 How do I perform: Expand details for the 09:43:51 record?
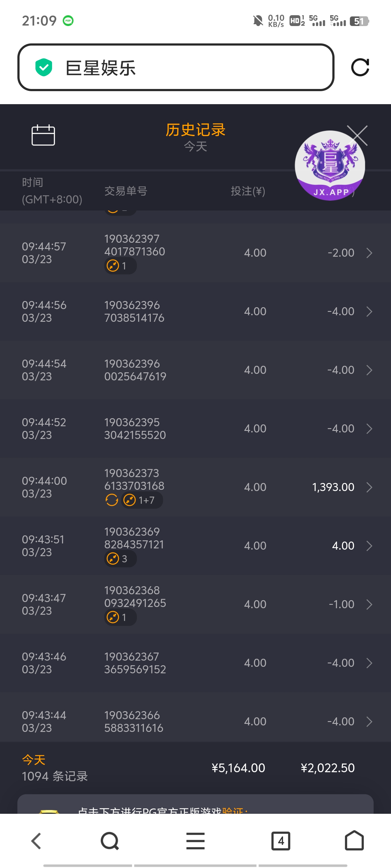[x=369, y=546]
